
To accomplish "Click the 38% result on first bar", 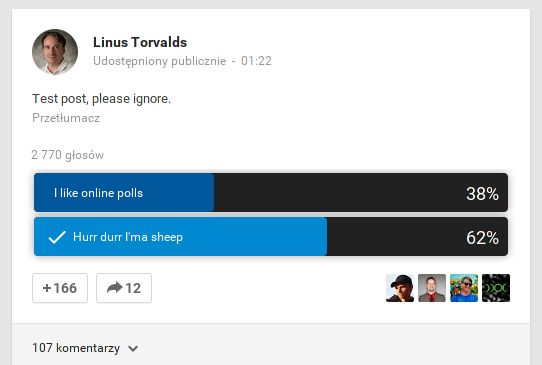I will 482,193.
